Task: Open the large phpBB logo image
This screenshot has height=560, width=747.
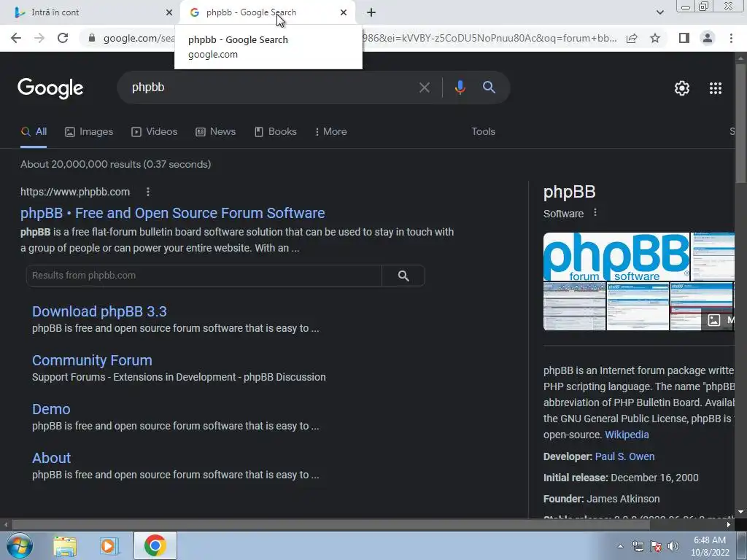Action: click(x=616, y=257)
